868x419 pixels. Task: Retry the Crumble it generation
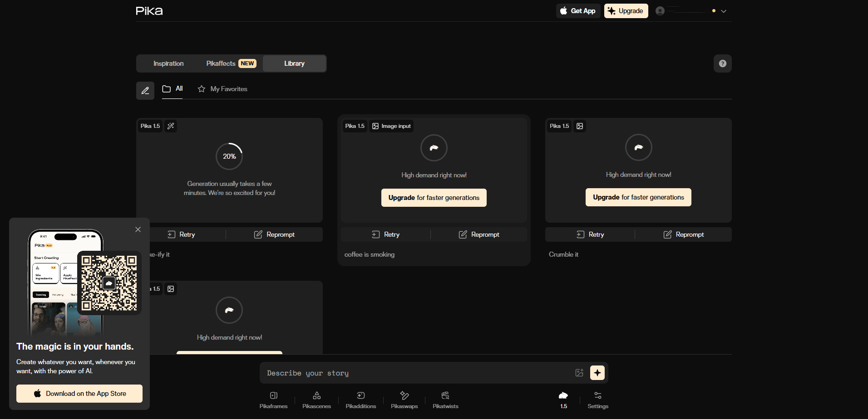pos(590,234)
